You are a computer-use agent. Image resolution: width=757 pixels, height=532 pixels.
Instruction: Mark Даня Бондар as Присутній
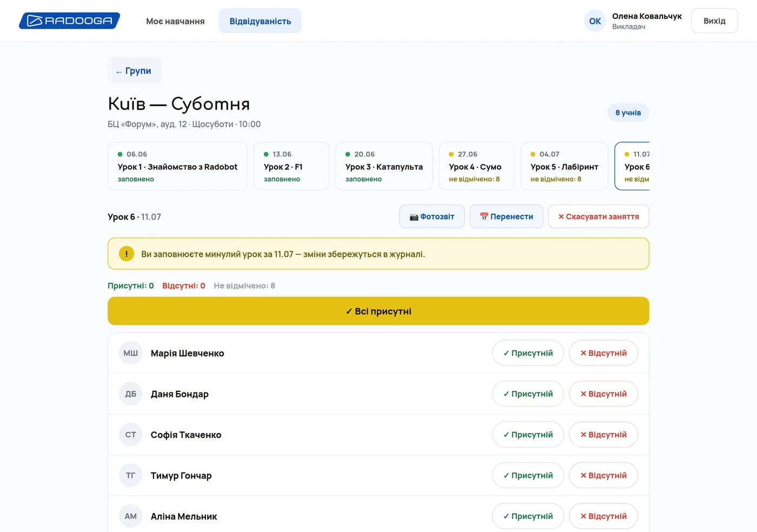click(x=528, y=394)
